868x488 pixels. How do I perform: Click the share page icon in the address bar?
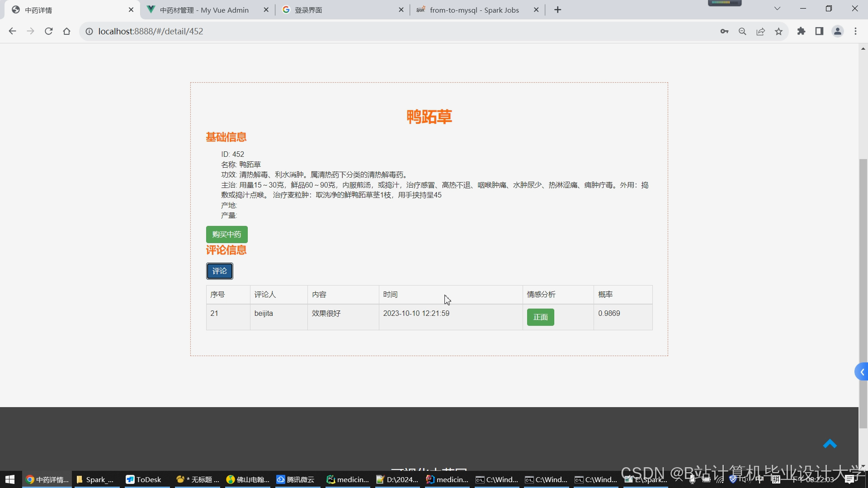click(760, 31)
